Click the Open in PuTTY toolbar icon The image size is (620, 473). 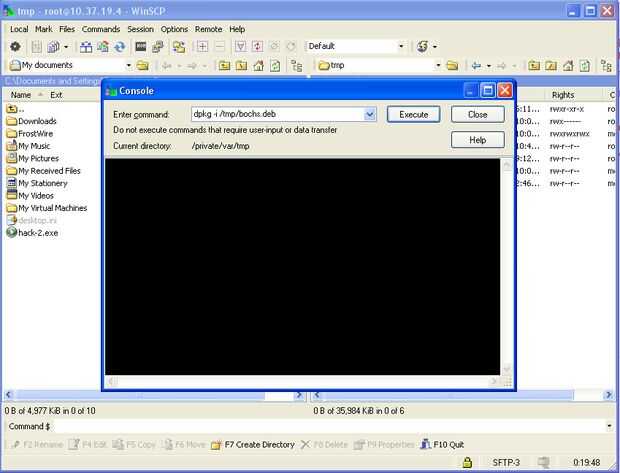coord(158,47)
